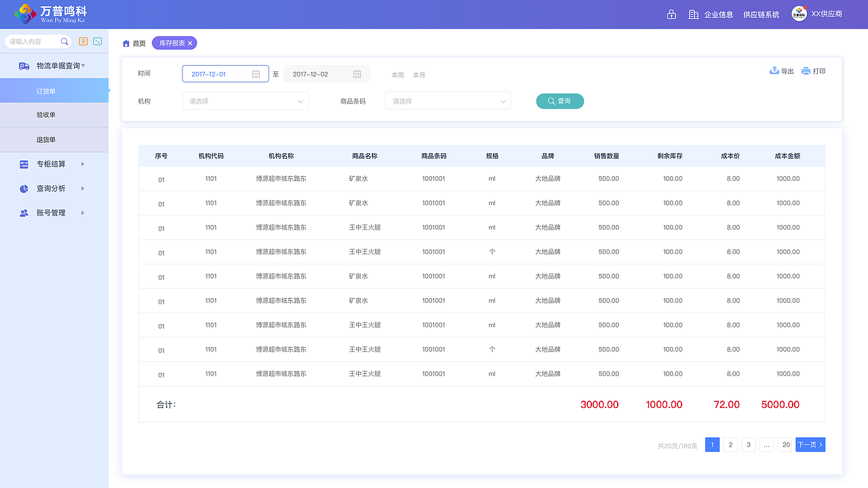
Task: Click the 成本价 column header
Action: pyautogui.click(x=730, y=156)
